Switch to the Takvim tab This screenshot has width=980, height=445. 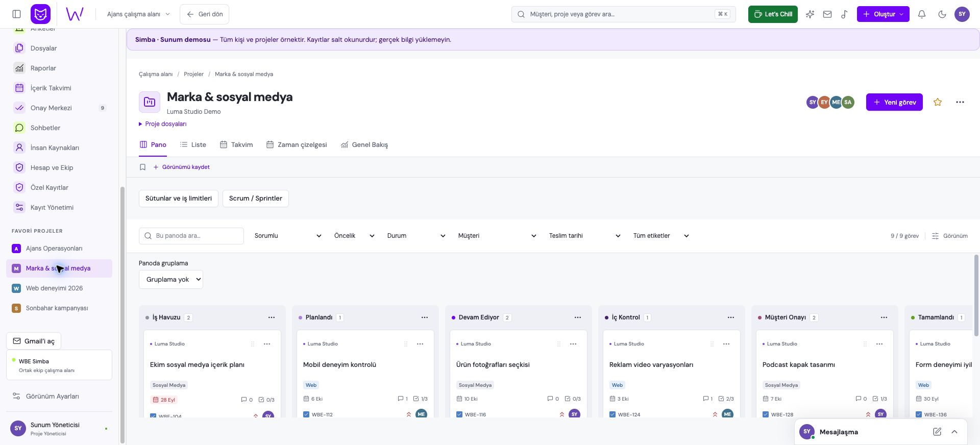pyautogui.click(x=236, y=145)
